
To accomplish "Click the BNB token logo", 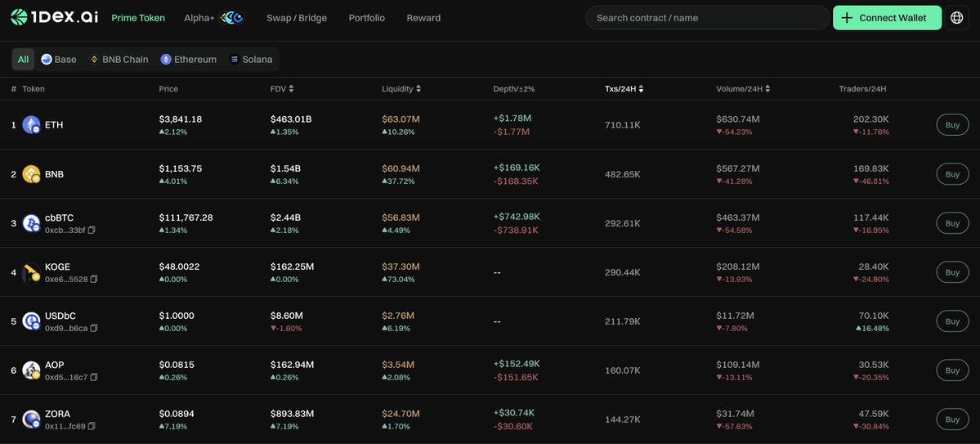I will click(31, 174).
